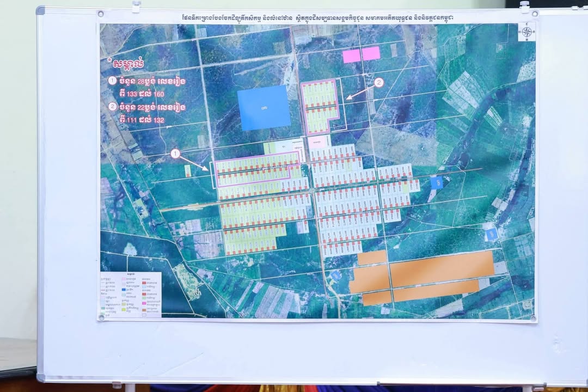
Task: Click the legend note circled number 2
Action: coord(112,107)
